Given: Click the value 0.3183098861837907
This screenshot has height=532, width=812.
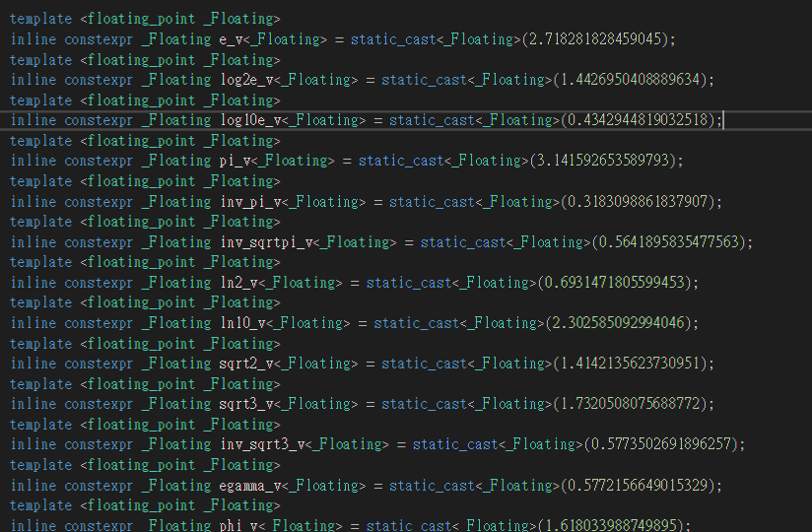Looking at the screenshot, I should click(638, 201).
